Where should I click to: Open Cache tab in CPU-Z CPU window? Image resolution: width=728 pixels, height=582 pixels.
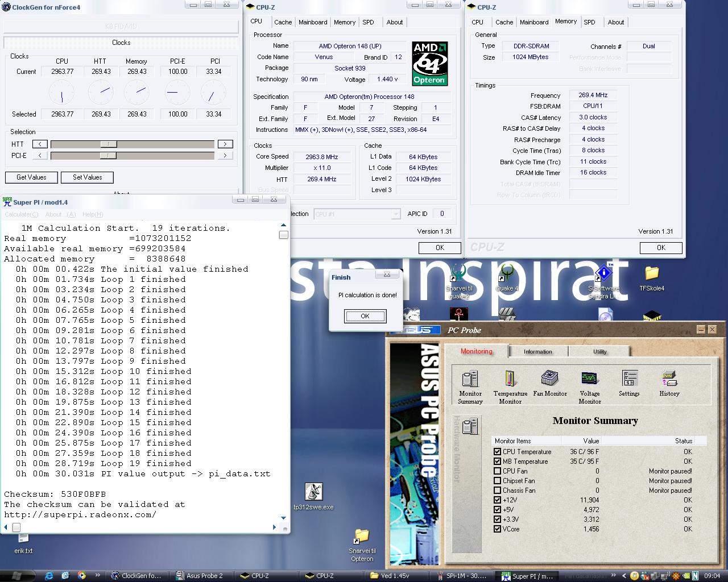pyautogui.click(x=283, y=22)
